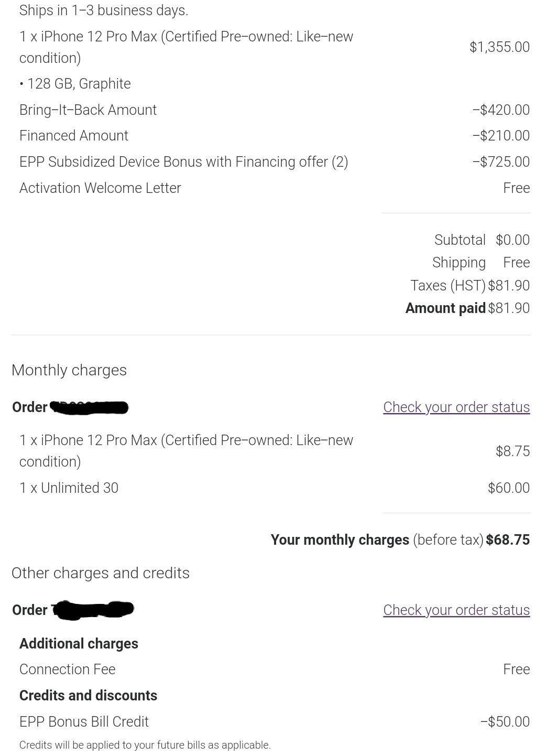Click the redacted order number under Other charges

[94, 610]
